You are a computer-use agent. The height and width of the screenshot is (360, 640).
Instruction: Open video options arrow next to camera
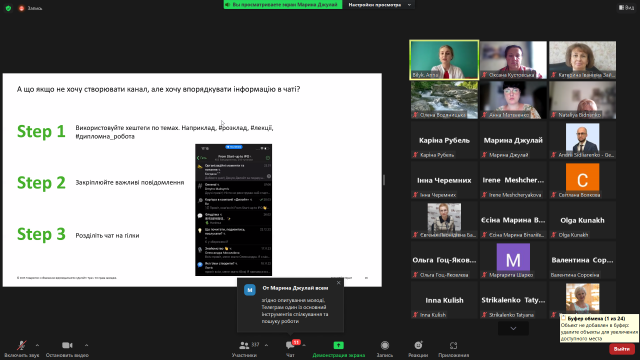(86, 345)
